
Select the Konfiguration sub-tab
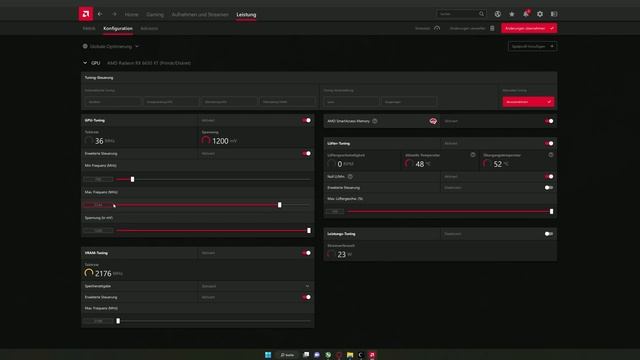[118, 28]
